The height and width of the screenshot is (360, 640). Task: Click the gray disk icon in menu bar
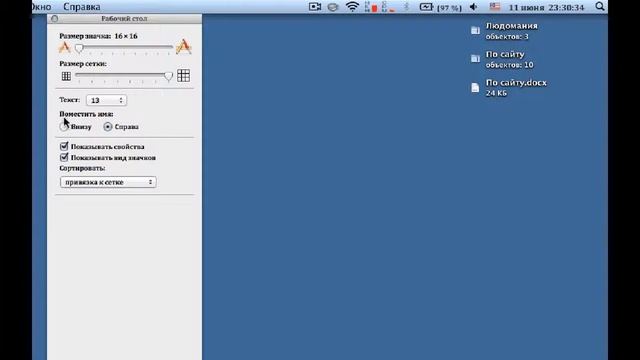[x=333, y=7]
